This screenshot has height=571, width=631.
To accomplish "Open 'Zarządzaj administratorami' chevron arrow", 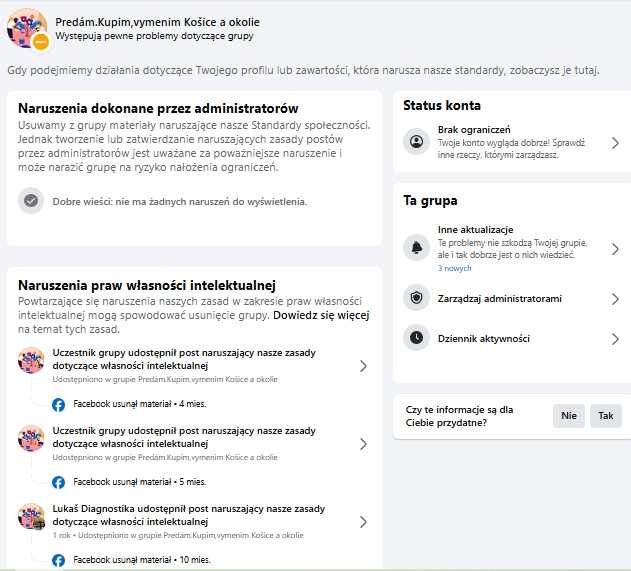I will pos(615,298).
